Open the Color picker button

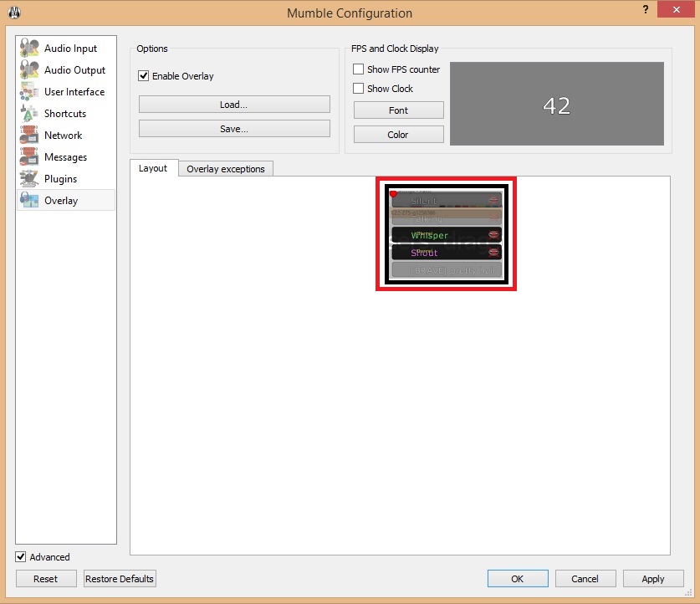click(399, 135)
